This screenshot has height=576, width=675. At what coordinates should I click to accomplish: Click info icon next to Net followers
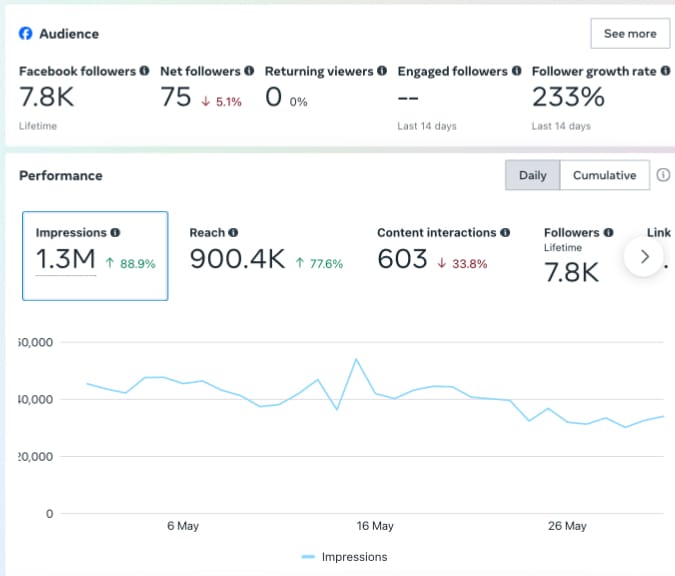[250, 71]
